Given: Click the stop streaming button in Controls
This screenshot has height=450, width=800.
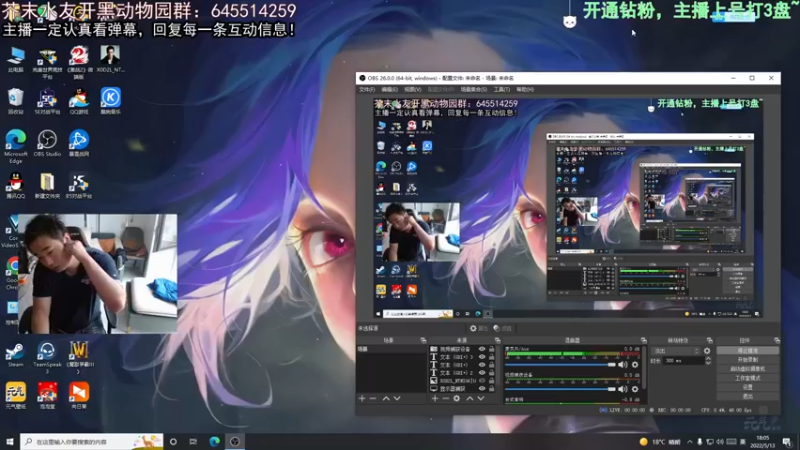Looking at the screenshot, I should [x=747, y=351].
